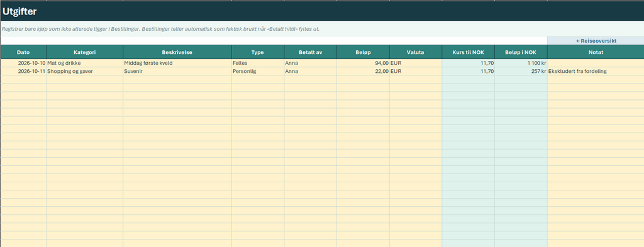Select the Middag første kveld cell
644x247 pixels.
click(x=177, y=63)
